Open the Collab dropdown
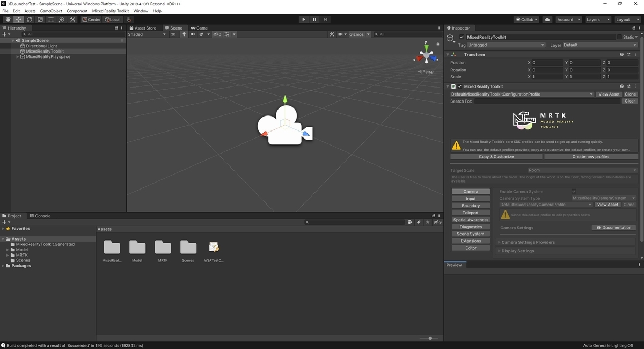 tap(527, 19)
